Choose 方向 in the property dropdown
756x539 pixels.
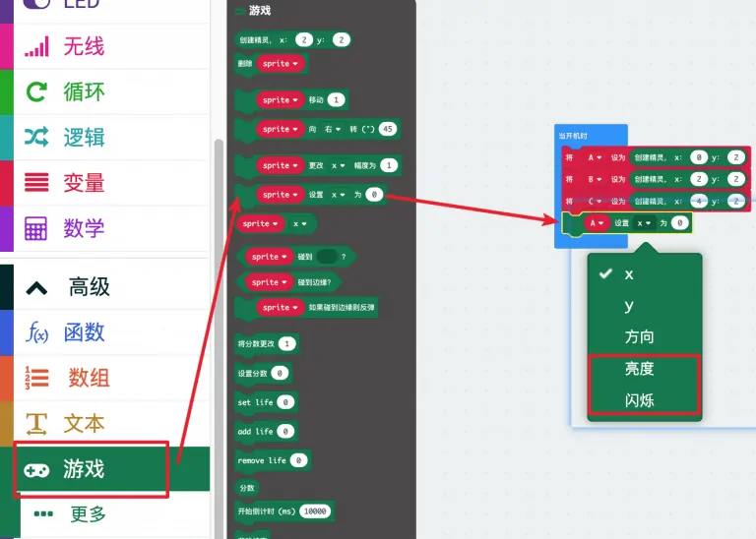click(x=639, y=336)
